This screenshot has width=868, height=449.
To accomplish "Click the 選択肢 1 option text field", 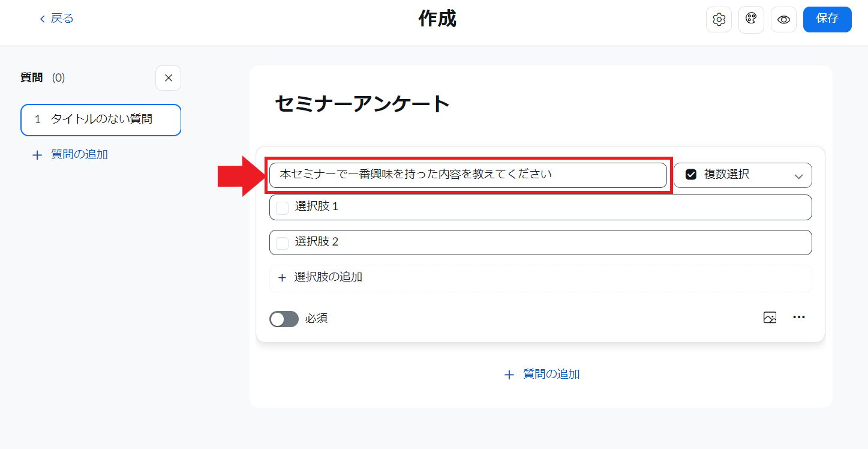I will (x=540, y=208).
